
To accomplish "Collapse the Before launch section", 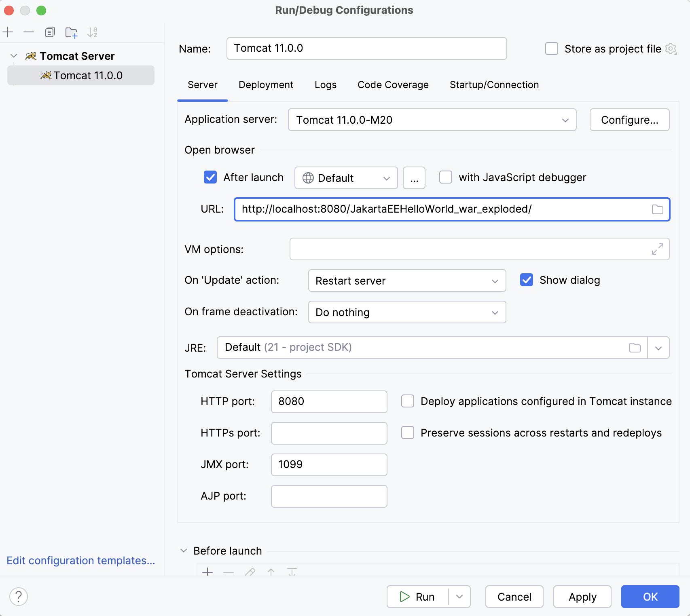I will pyautogui.click(x=184, y=551).
